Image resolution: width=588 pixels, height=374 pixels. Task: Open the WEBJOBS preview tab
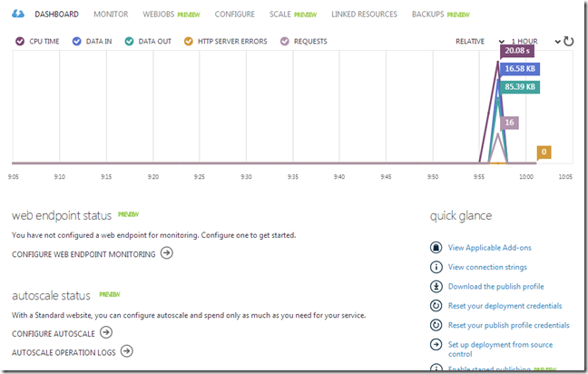[171, 15]
